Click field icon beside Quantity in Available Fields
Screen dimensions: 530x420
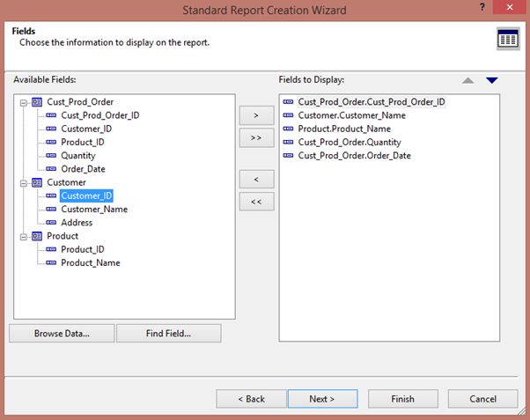click(51, 156)
